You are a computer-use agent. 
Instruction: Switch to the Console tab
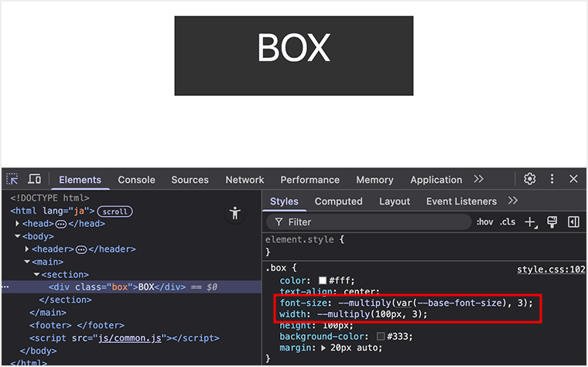point(136,180)
